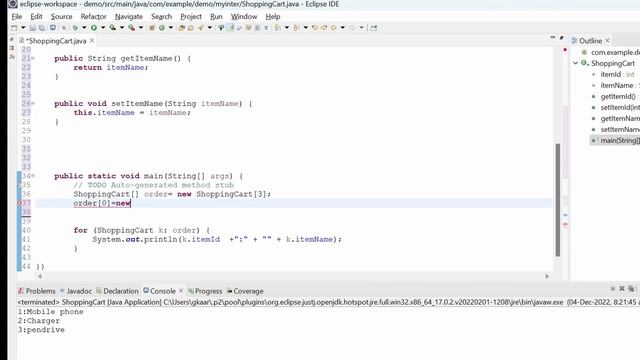Image resolution: width=640 pixels, height=360 pixels.
Task: Open the New file dropdown arrow
Action: click(x=23, y=28)
